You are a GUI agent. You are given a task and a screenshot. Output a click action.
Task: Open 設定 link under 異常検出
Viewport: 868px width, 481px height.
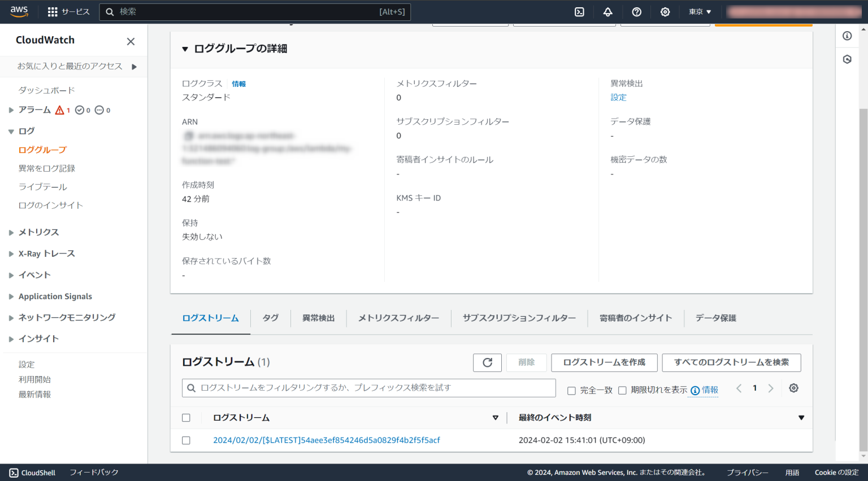(x=618, y=97)
